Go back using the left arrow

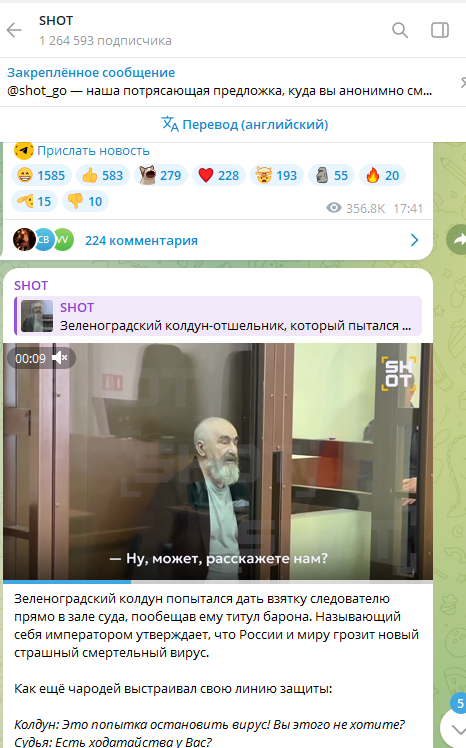(14, 30)
